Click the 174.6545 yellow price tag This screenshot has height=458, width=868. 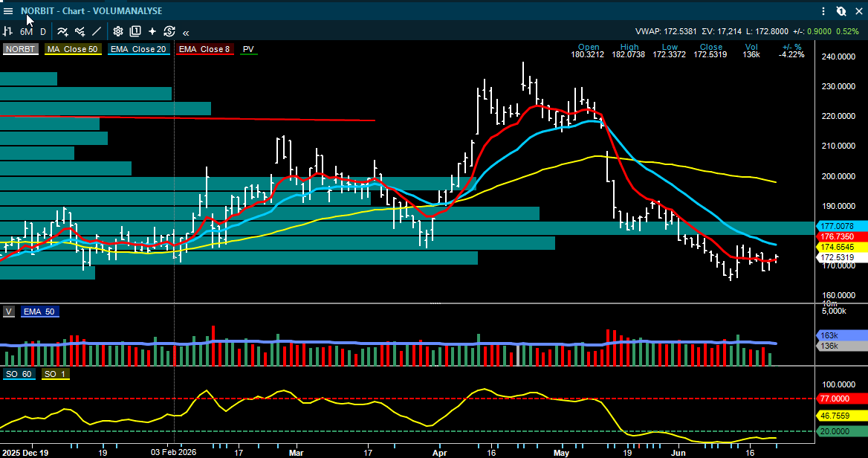[x=841, y=247]
